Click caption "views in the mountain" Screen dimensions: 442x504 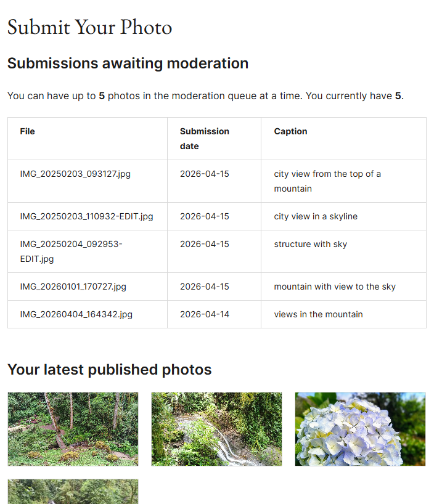click(x=318, y=314)
